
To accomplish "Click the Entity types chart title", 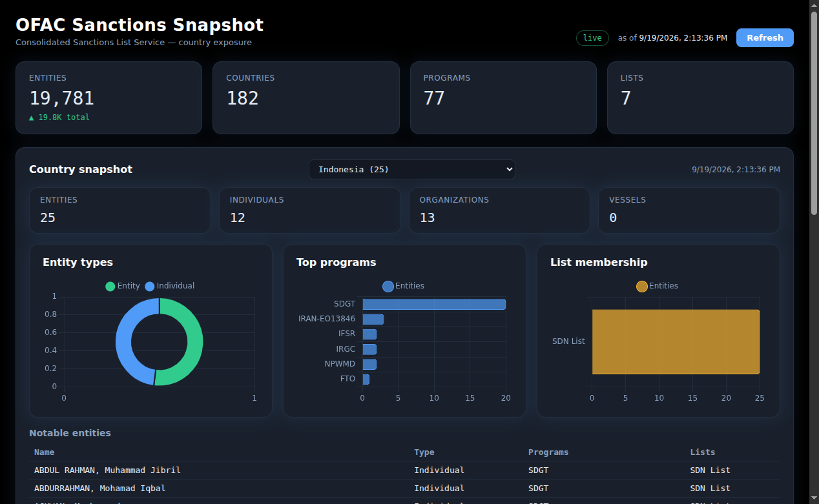I will coord(78,262).
